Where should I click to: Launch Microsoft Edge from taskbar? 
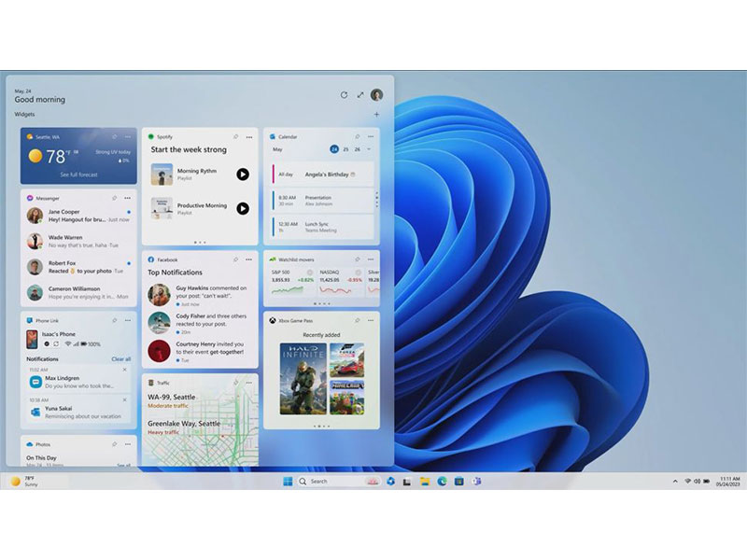(442, 482)
